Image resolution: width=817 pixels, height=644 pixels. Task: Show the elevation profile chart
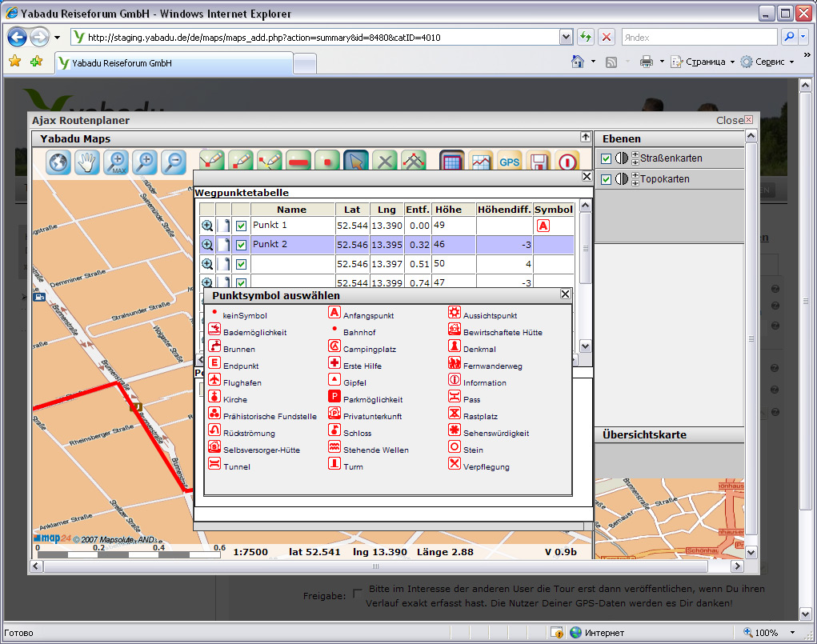pyautogui.click(x=481, y=162)
